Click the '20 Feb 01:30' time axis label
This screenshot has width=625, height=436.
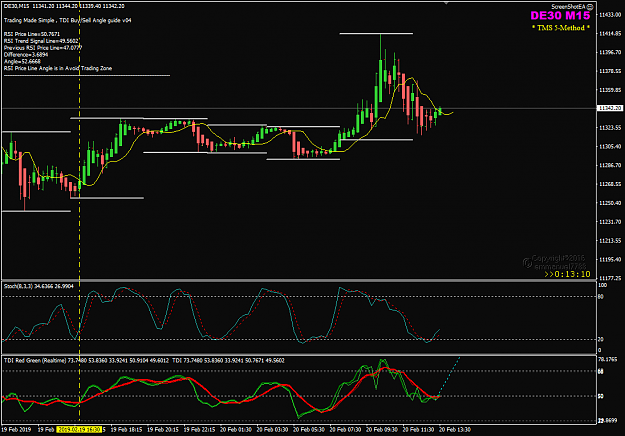(x=236, y=429)
